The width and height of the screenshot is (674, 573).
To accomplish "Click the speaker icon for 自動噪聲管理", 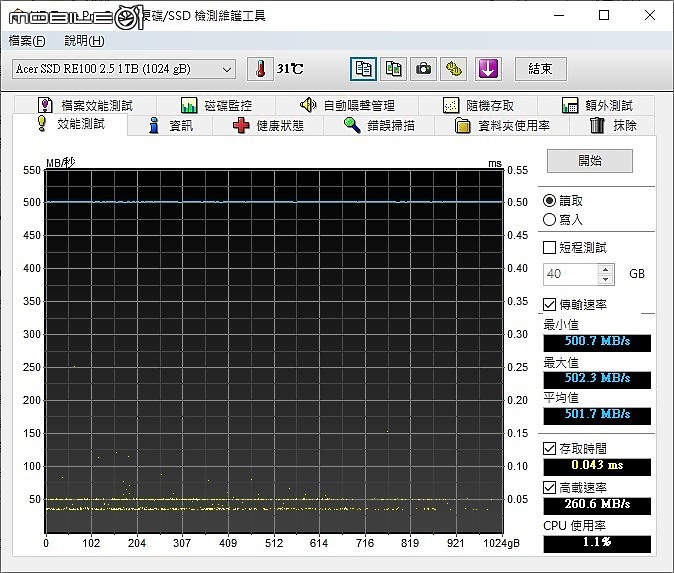I will pos(308,104).
